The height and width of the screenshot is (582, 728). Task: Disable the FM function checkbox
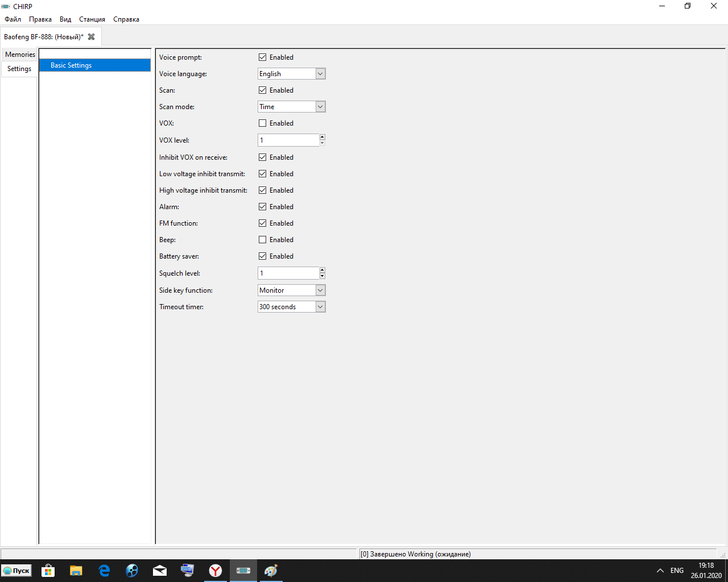click(x=262, y=223)
